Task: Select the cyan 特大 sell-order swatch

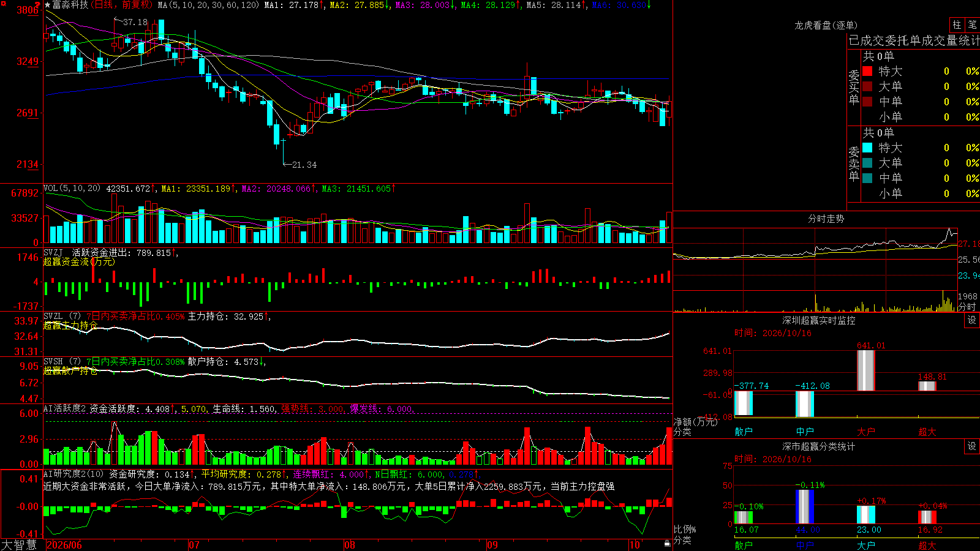Action: (867, 148)
